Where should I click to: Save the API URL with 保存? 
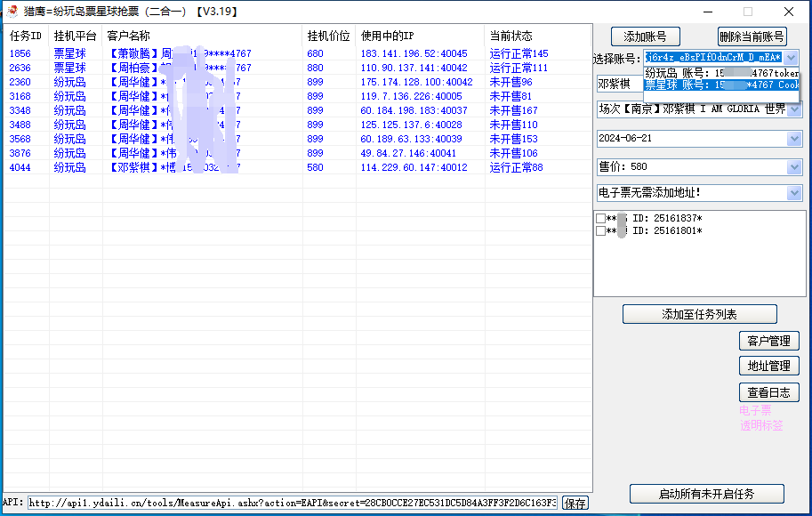pos(575,503)
